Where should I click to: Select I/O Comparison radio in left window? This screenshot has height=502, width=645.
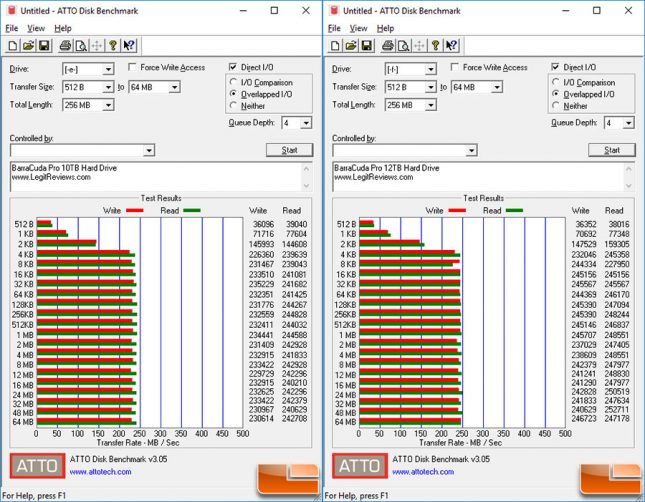coord(233,82)
